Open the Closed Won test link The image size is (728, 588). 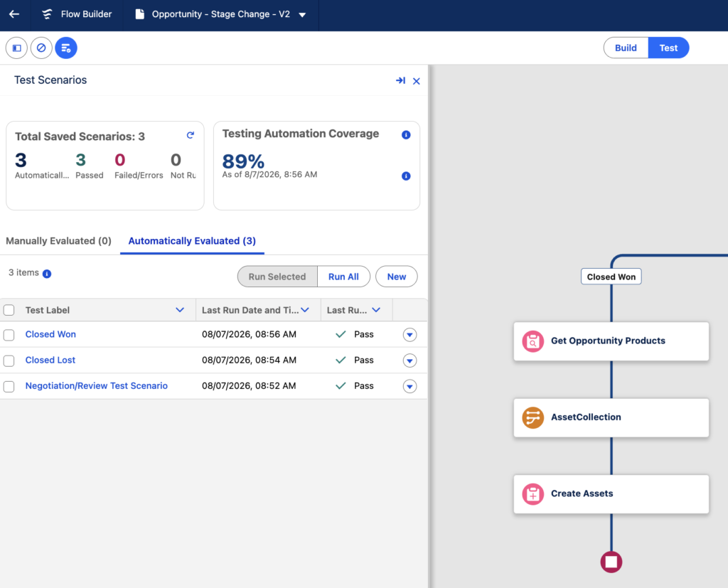click(x=50, y=334)
